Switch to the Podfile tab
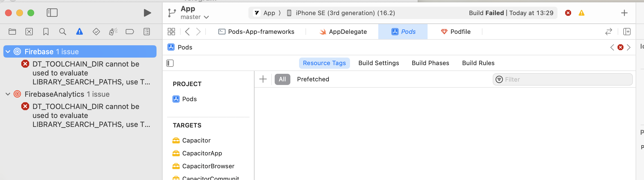Screen dimensions: 644x180 click(x=456, y=32)
